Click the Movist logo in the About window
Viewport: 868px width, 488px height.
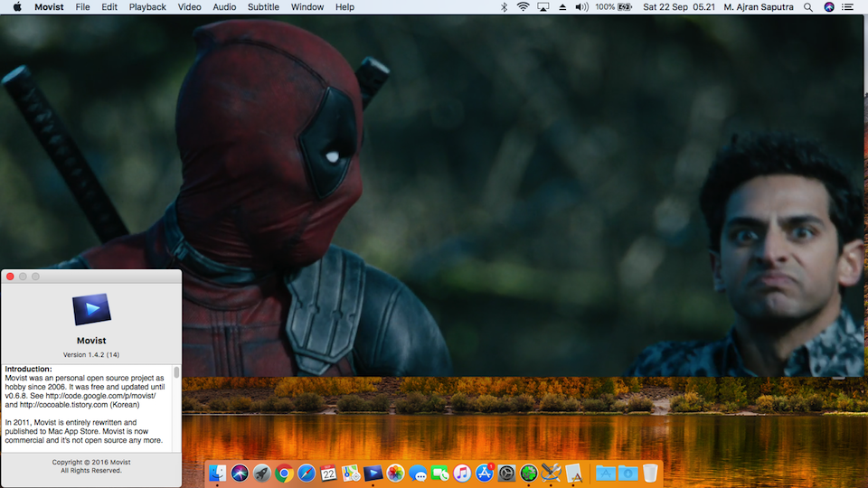(91, 310)
